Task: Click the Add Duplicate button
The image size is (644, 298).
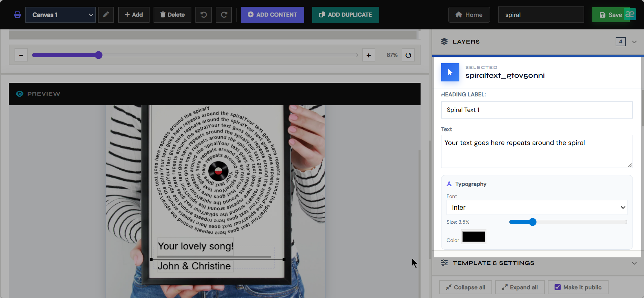Action: click(x=346, y=15)
